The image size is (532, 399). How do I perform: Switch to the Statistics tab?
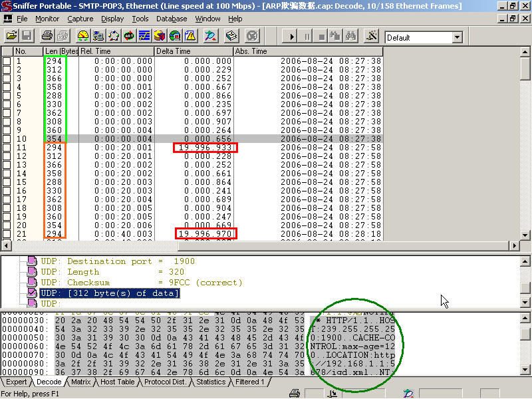tap(210, 382)
